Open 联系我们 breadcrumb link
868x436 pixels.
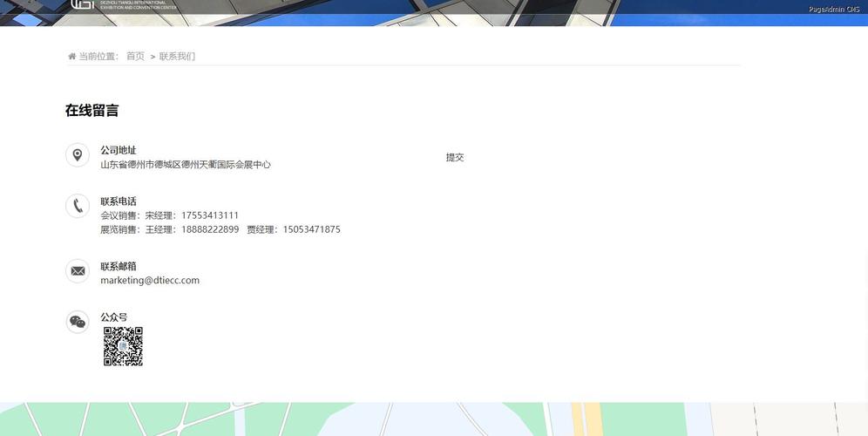coord(177,56)
